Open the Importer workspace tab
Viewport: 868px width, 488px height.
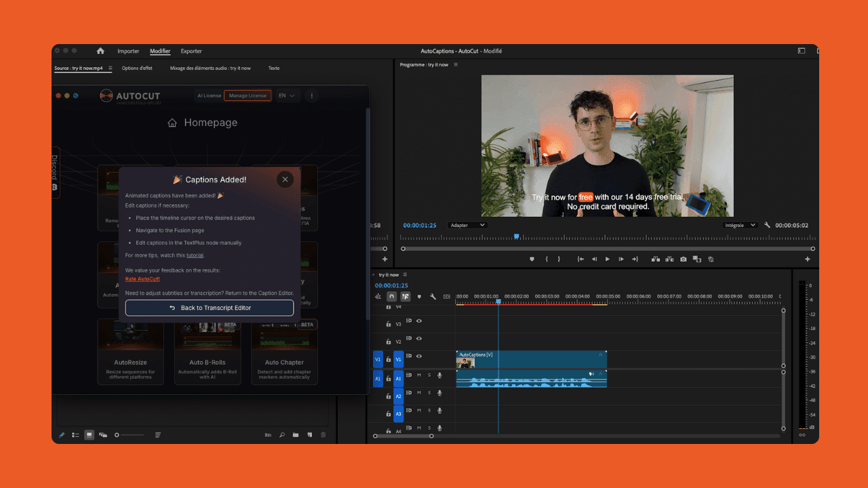(x=128, y=51)
